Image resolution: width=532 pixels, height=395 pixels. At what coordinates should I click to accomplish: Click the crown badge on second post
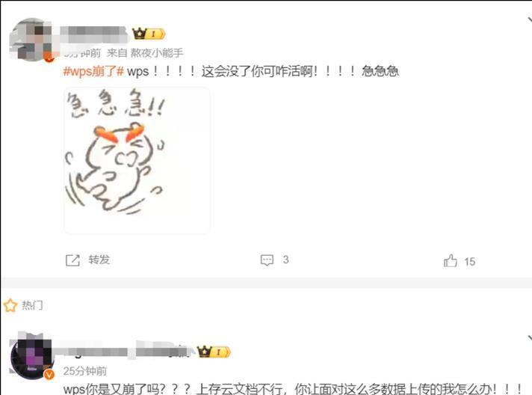click(x=214, y=352)
